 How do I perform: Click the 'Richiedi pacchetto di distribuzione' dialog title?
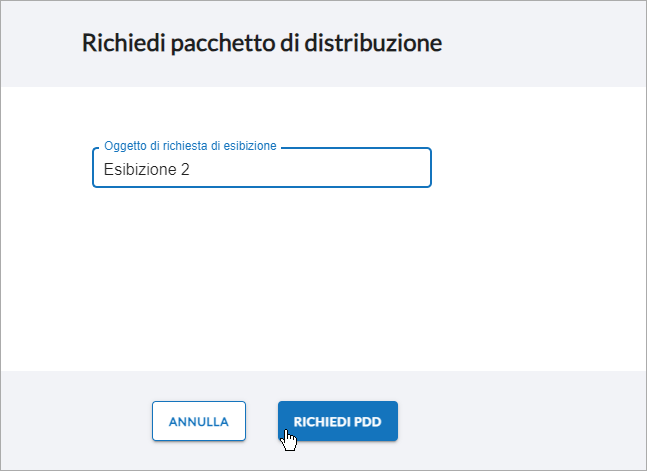pos(262,43)
